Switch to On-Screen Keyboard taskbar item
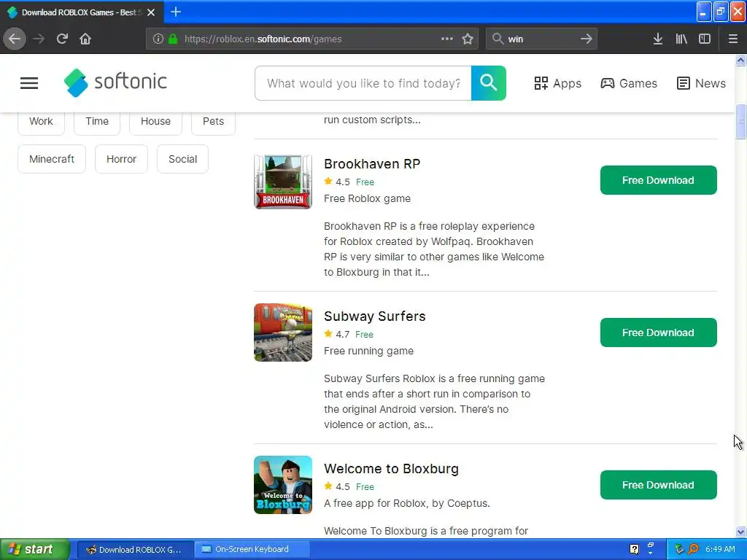Viewport: 747px width, 560px height. 252,550
